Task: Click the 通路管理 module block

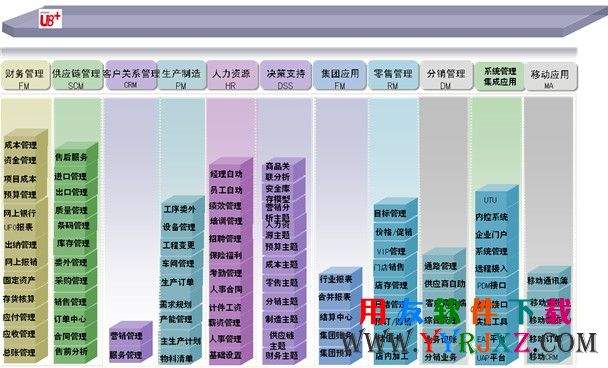Action: (440, 266)
